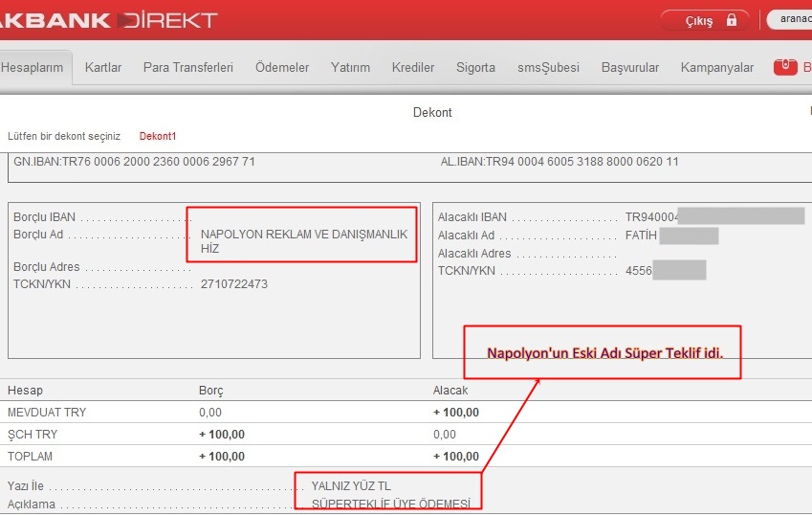Open Para Transferleri menu
This screenshot has width=812, height=516.
188,67
